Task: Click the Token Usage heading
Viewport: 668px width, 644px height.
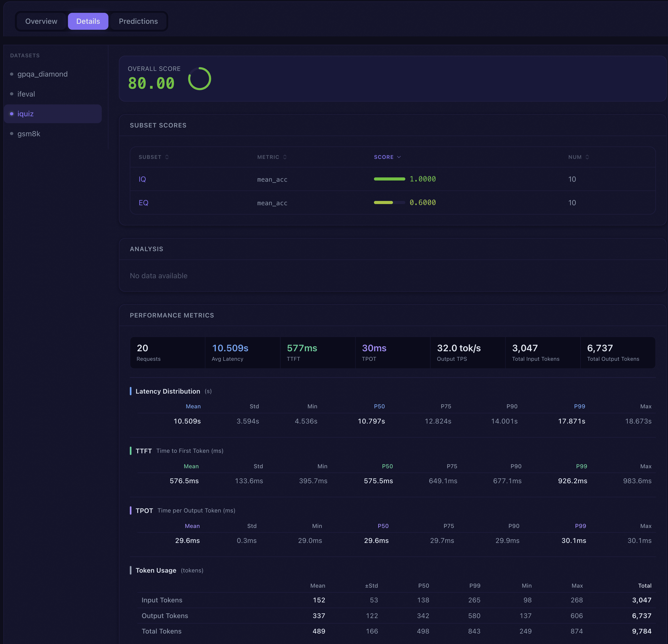Action: [x=156, y=570]
